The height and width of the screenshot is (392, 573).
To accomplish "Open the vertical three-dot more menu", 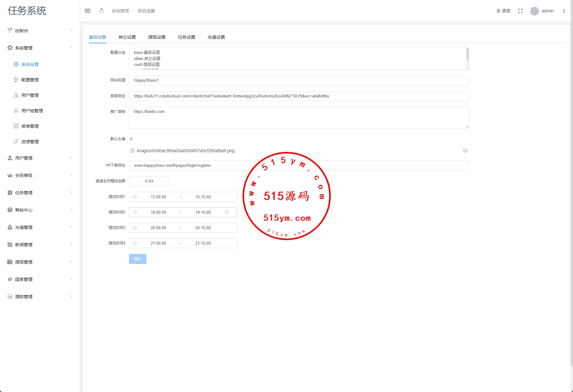I will (x=564, y=11).
